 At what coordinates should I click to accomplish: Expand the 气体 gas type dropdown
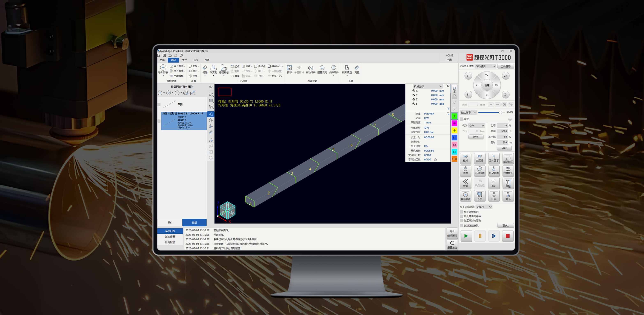coord(477,126)
